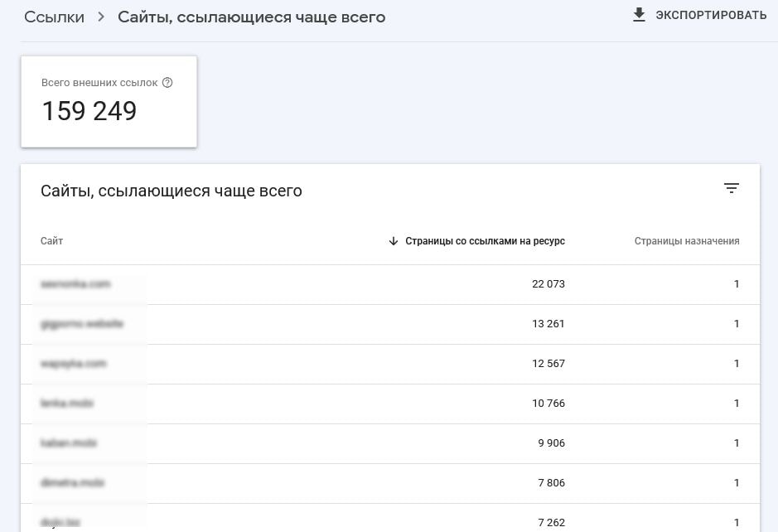Go back to Ссылки breadcrumb
Screen dimensions: 778x532
click(x=54, y=17)
